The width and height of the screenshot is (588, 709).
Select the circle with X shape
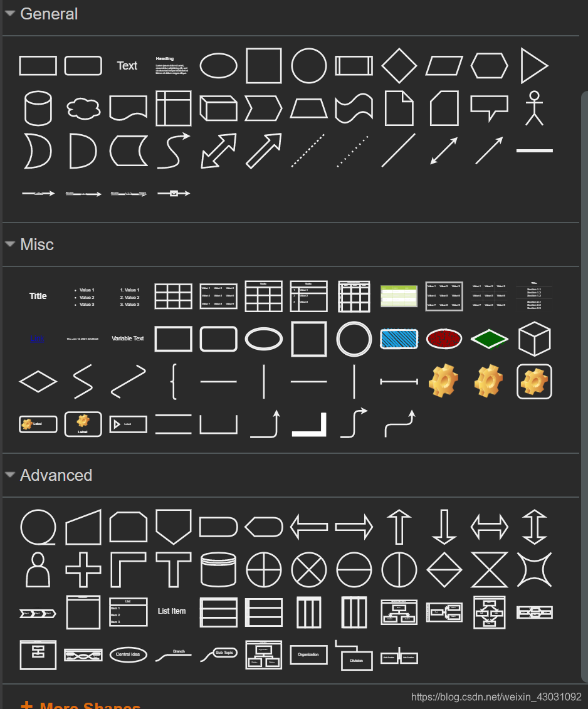coord(309,570)
